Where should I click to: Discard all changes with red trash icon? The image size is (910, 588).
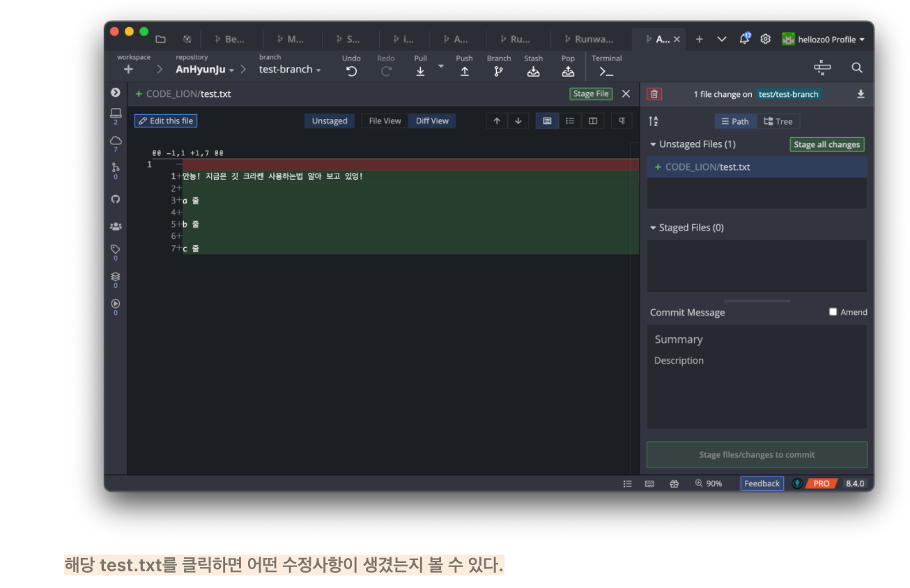(654, 94)
